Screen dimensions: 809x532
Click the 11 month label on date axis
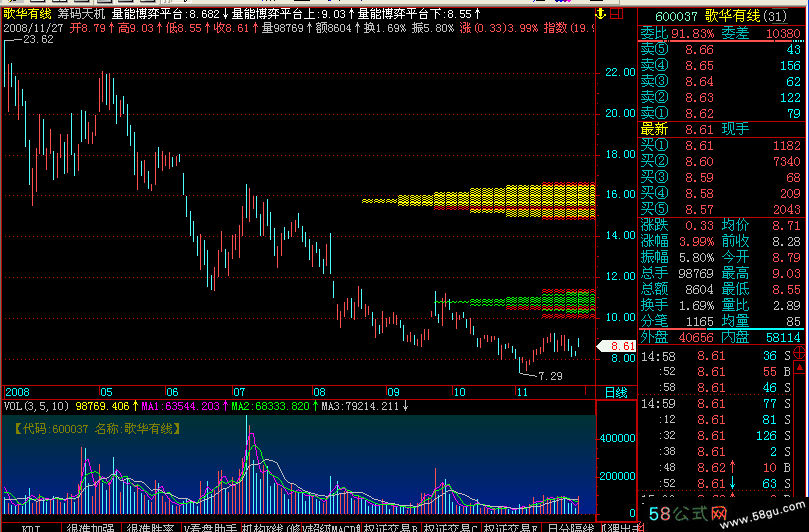coord(522,392)
